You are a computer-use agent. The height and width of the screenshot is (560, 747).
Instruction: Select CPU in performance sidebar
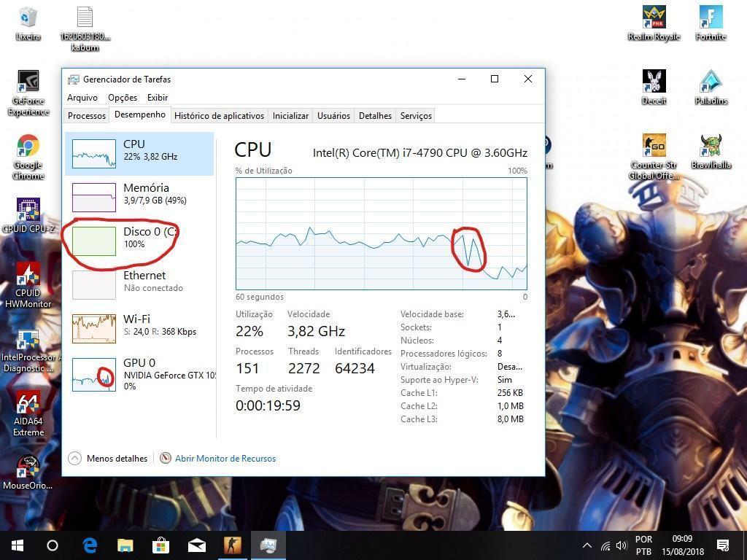pyautogui.click(x=139, y=153)
